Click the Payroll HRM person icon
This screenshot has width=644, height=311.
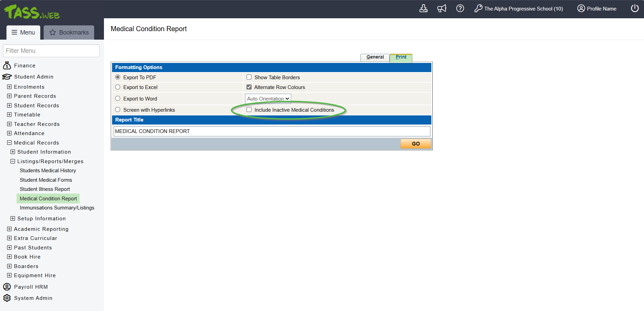[x=7, y=287]
